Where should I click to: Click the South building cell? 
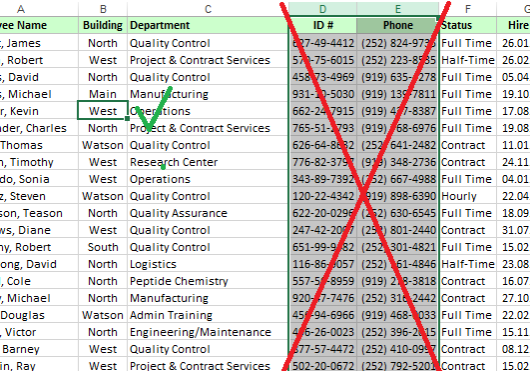pos(103,247)
